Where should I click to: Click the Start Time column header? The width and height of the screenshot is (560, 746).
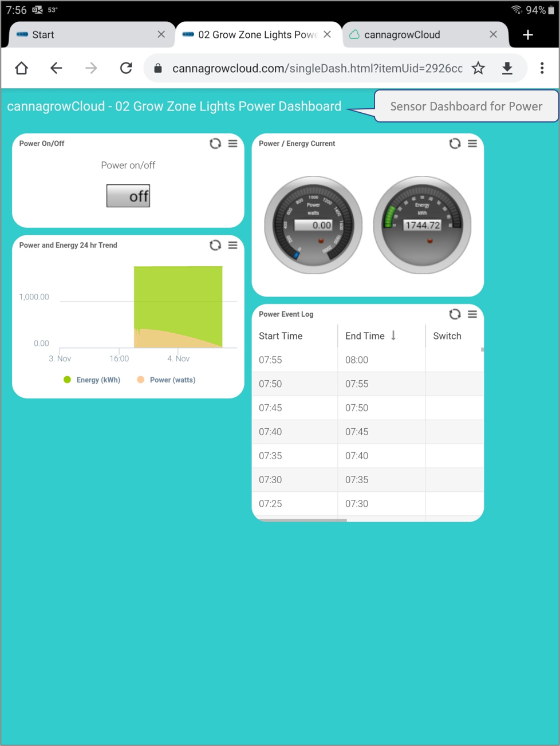tap(281, 336)
